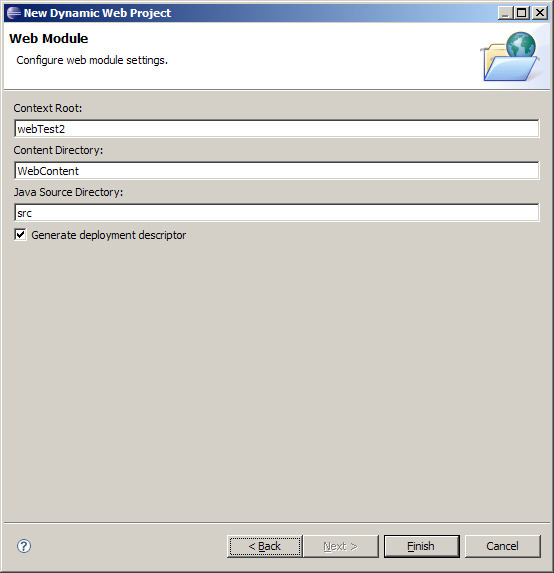The image size is (554, 573).
Task: Click the Context Root field containing webTest2
Action: pos(277,129)
